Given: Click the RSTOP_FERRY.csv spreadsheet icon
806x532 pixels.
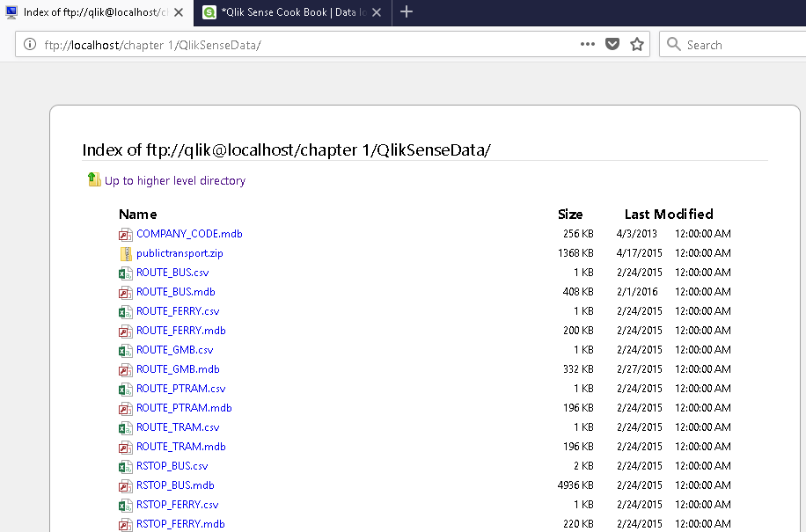Looking at the screenshot, I should [126, 506].
